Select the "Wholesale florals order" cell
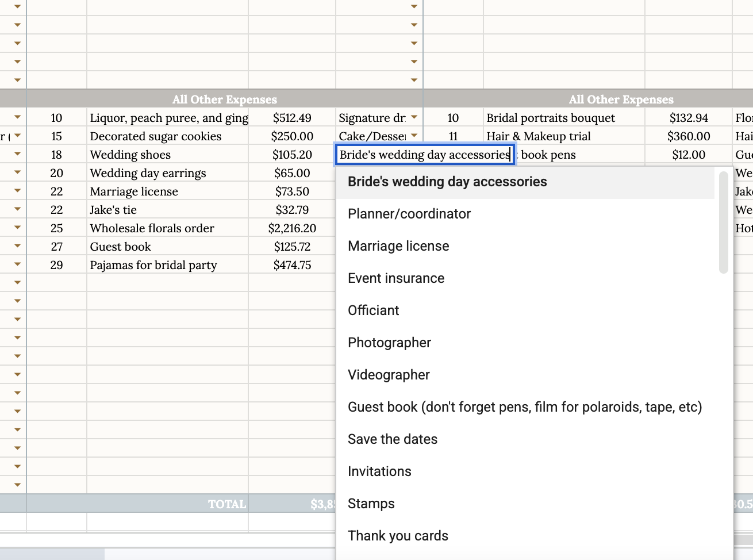The width and height of the screenshot is (753, 560). 168,228
